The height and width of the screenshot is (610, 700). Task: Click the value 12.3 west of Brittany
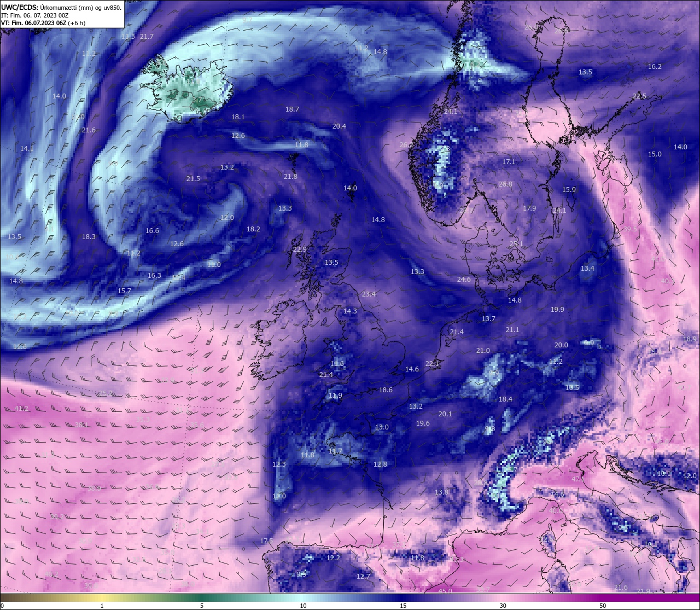tap(279, 464)
